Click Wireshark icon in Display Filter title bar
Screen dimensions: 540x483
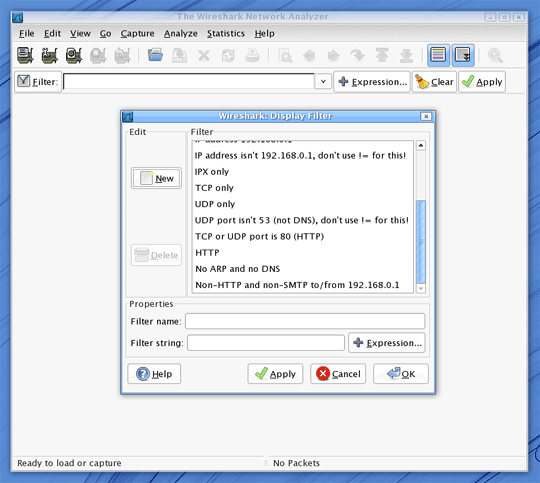coord(128,117)
